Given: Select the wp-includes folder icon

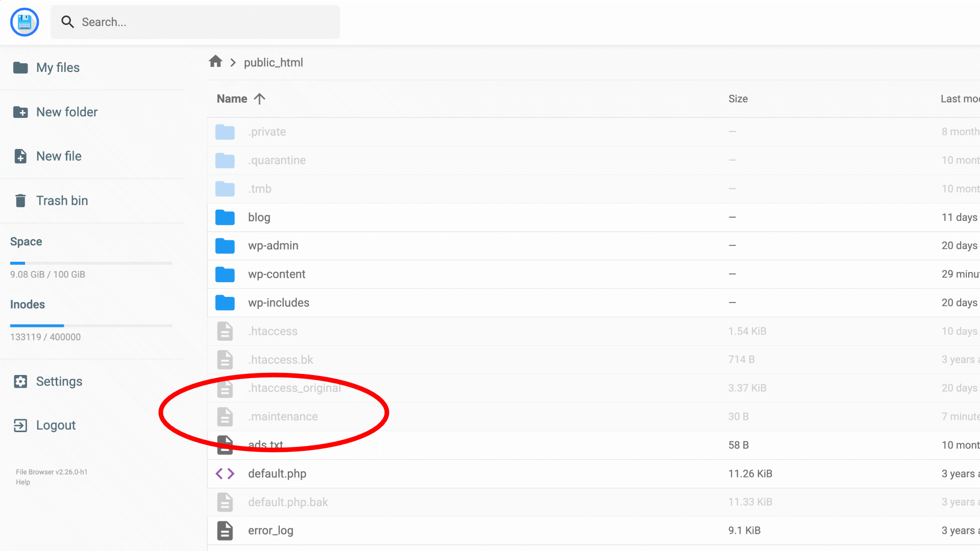Looking at the screenshot, I should 225,303.
